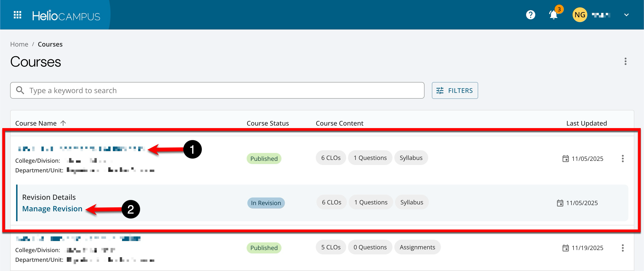This screenshot has width=644, height=271.
Task: Open the first course name link
Action: tap(81, 149)
